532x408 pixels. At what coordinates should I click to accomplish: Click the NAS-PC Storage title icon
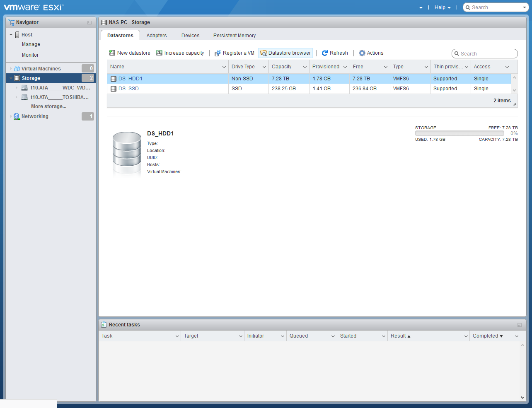click(x=104, y=22)
